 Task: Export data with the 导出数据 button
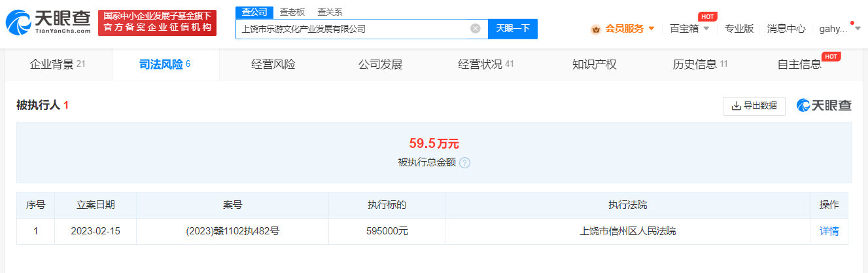click(x=754, y=106)
